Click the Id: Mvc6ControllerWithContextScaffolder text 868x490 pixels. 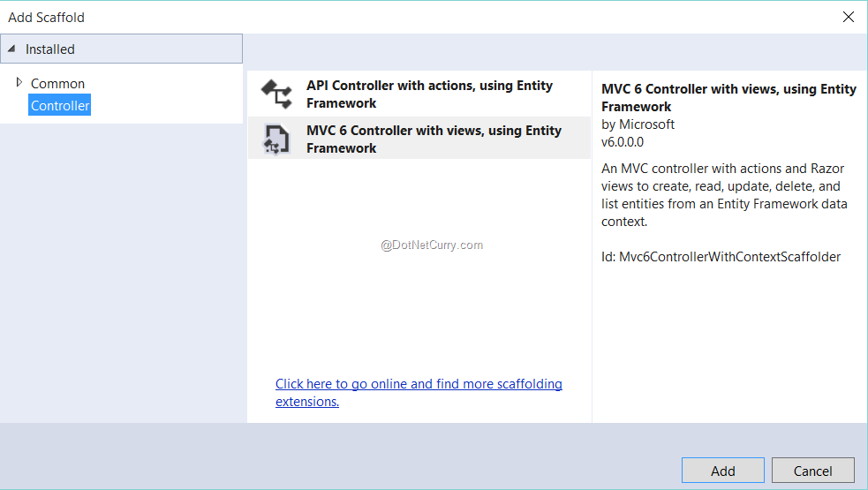coord(721,257)
